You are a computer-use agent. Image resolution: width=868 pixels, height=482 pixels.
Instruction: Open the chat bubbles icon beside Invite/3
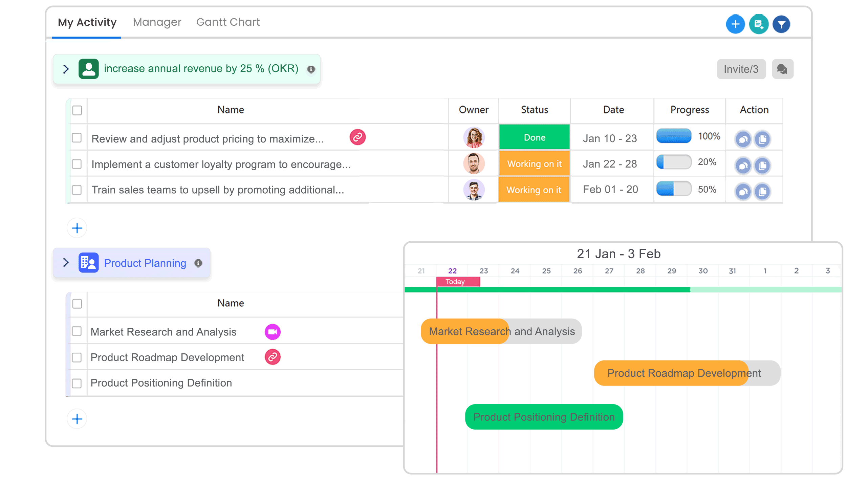click(782, 69)
